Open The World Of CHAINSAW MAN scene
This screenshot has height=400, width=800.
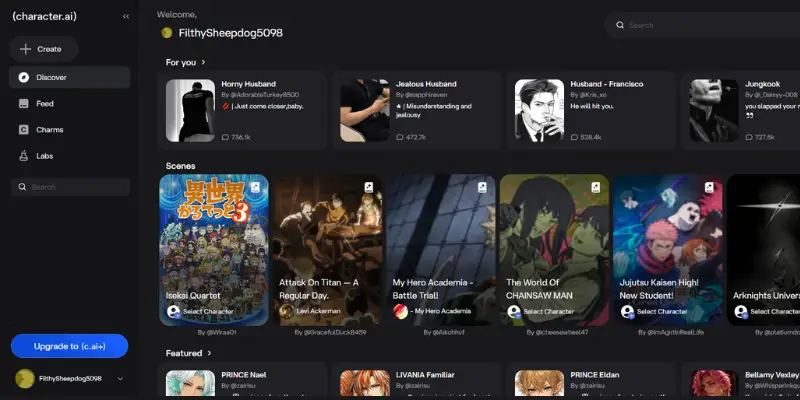tap(554, 250)
